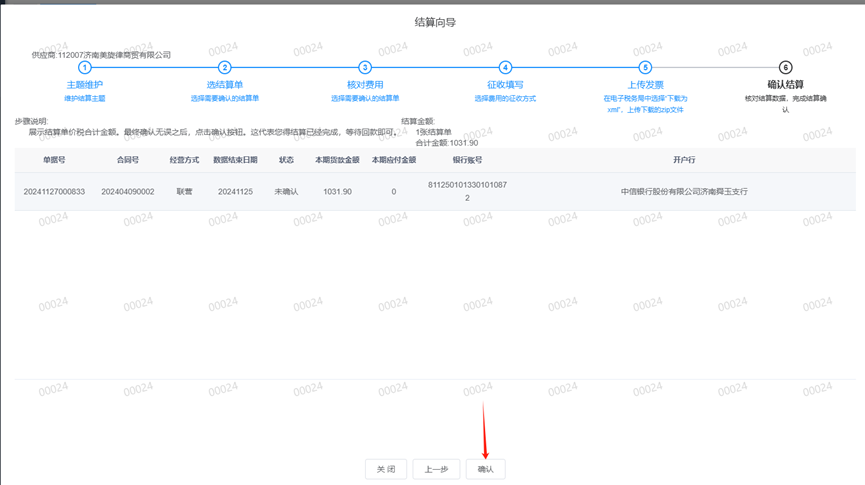
Task: Click the supplier text 112007济南美旋律商贸有限公司
Action: [x=114, y=55]
